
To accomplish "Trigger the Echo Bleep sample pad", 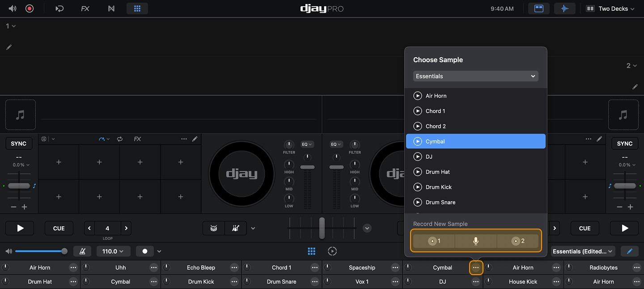I will pos(201,268).
